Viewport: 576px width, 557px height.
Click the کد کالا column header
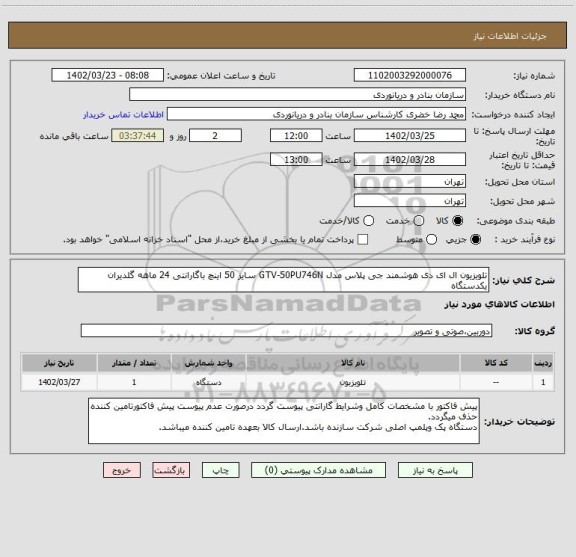point(496,363)
